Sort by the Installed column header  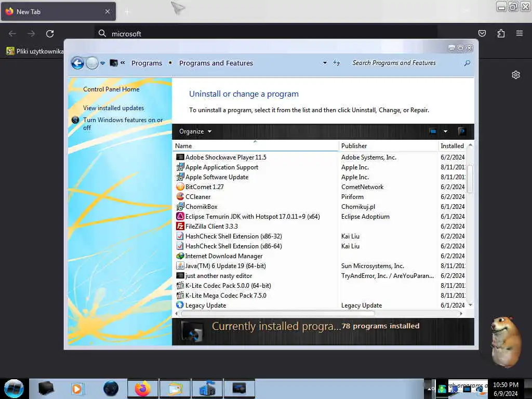tap(453, 146)
